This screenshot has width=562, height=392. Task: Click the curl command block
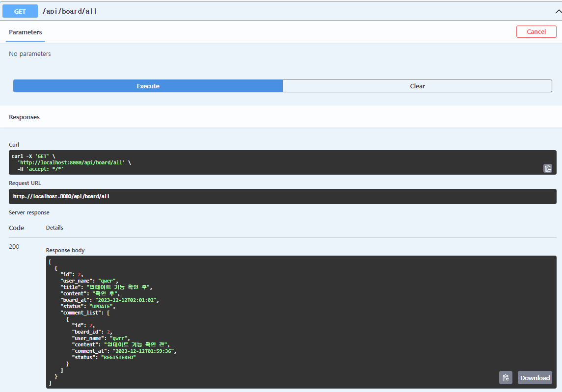pyautogui.click(x=282, y=162)
